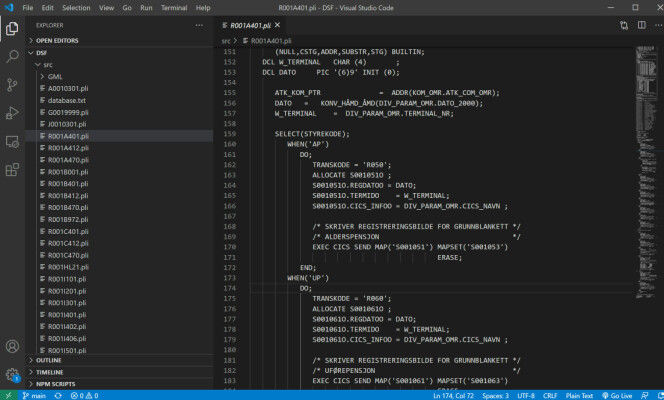Click Go Live in status bar
The image size is (664, 400).
(x=617, y=395)
